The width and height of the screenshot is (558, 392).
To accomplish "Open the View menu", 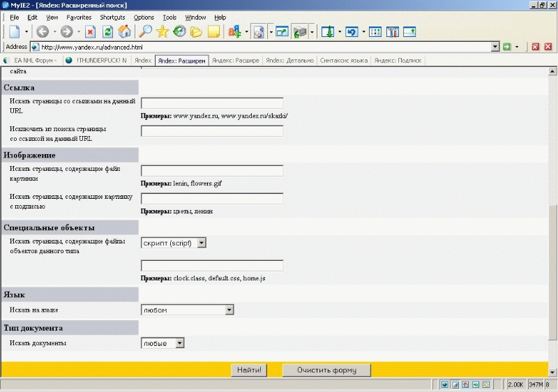I will 52,17.
